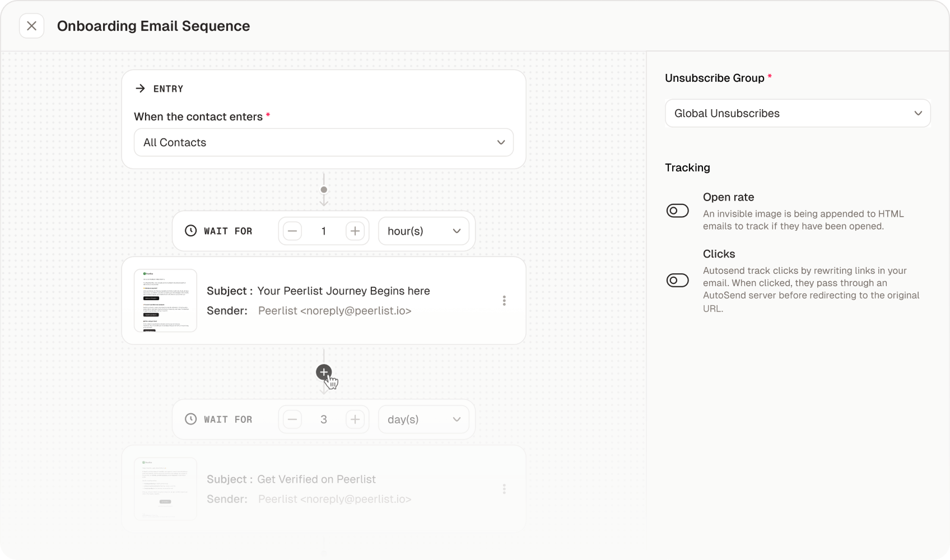Viewport: 950px width, 560px height.
Task: Click the entry arrow icon
Action: click(141, 88)
